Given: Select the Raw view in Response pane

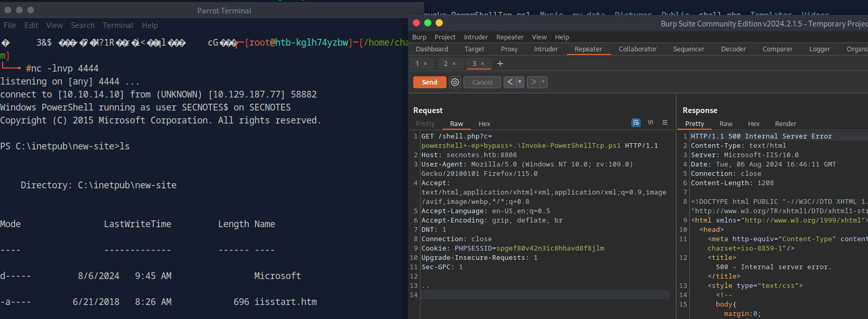Looking at the screenshot, I should [726, 123].
